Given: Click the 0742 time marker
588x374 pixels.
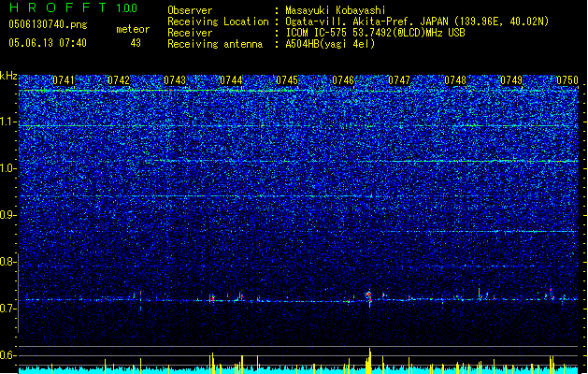Looking at the screenshot, I should tap(119, 80).
